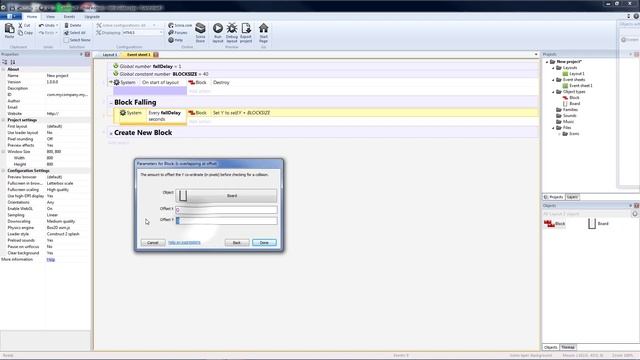Click the Copy icon in Clipboard group

coord(20,33)
